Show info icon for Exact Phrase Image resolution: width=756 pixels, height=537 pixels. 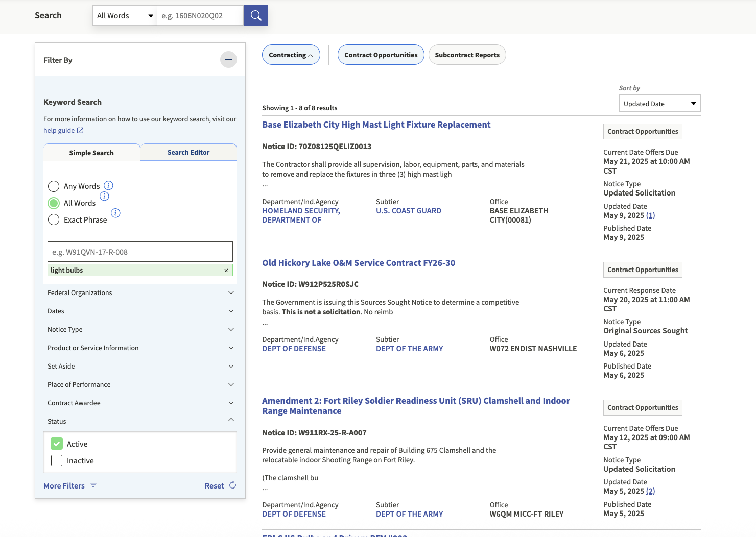[115, 213]
